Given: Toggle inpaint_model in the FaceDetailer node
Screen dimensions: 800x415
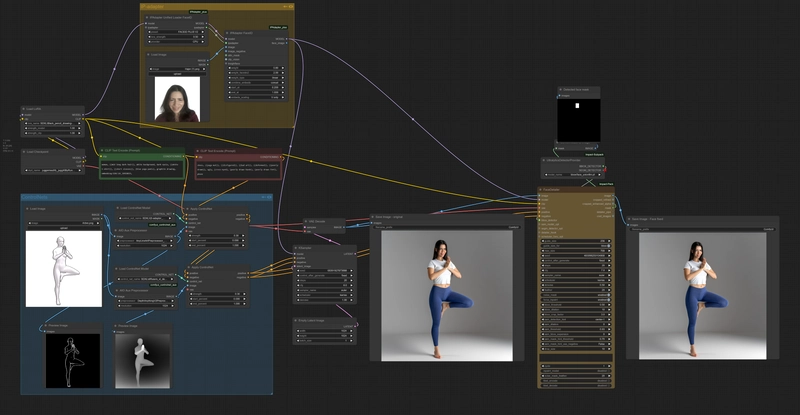Looking at the screenshot, I should pyautogui.click(x=576, y=371).
